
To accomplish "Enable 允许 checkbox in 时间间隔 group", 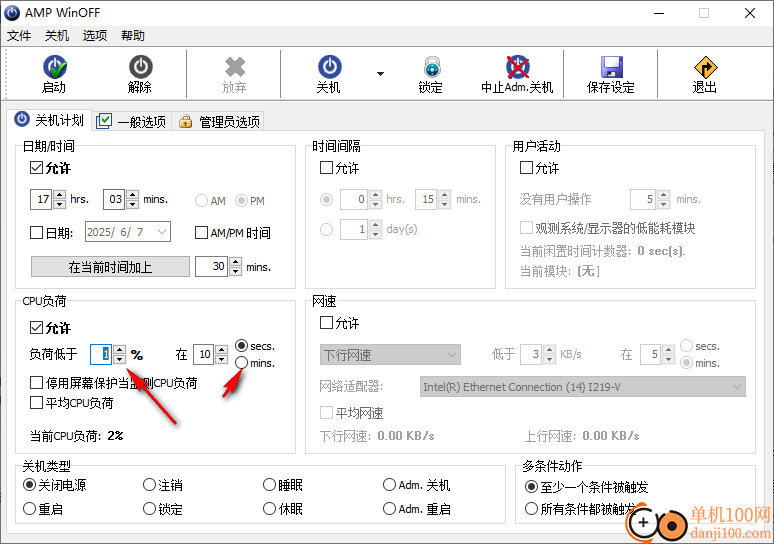I will [326, 168].
